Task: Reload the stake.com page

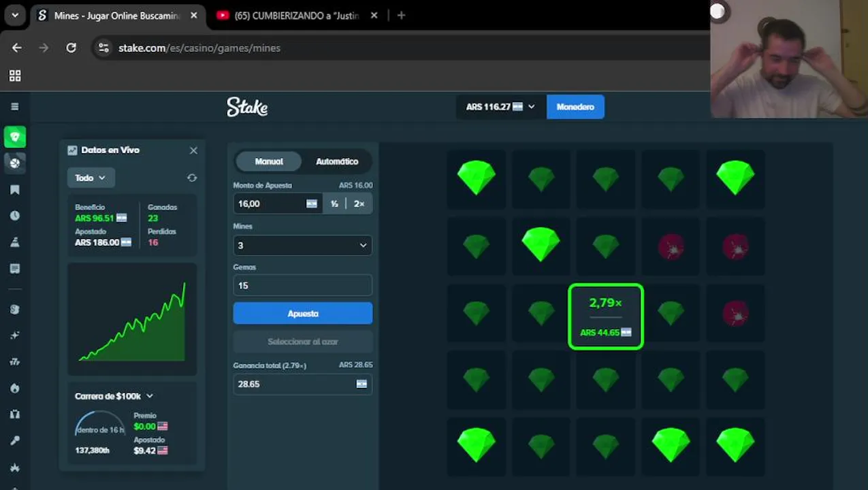Action: [x=71, y=48]
